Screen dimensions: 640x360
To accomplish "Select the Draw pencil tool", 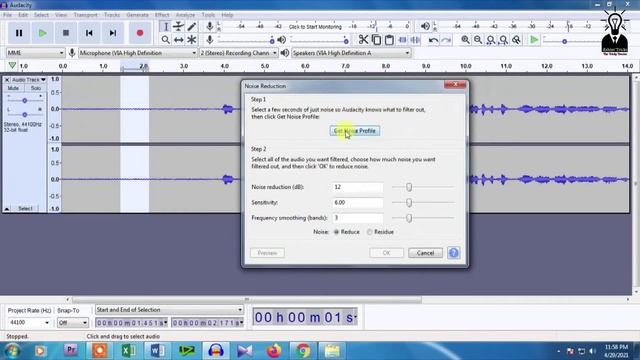I will pyautogui.click(x=191, y=27).
